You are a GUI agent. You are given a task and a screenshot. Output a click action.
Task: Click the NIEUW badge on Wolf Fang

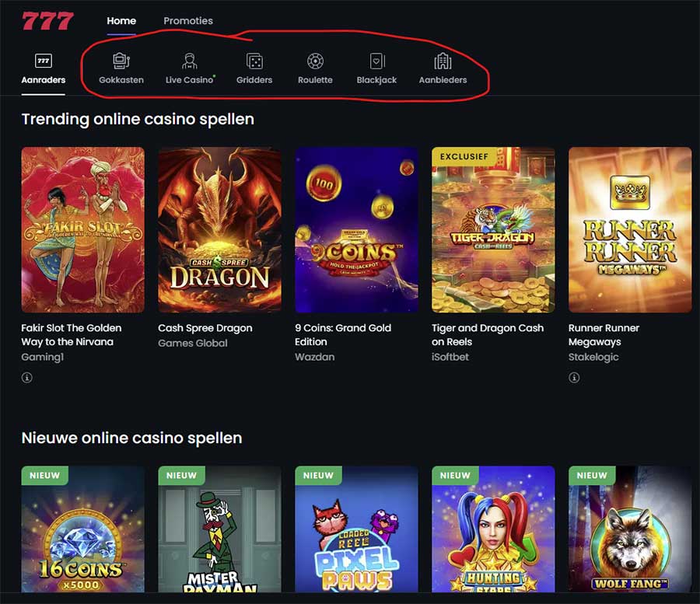point(592,476)
